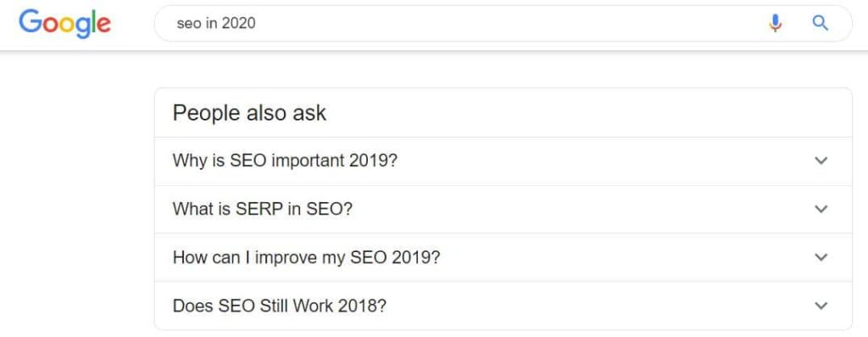Click the blue magnifying glass search icon
Image resolution: width=868 pixels, height=337 pixels.
click(x=821, y=23)
